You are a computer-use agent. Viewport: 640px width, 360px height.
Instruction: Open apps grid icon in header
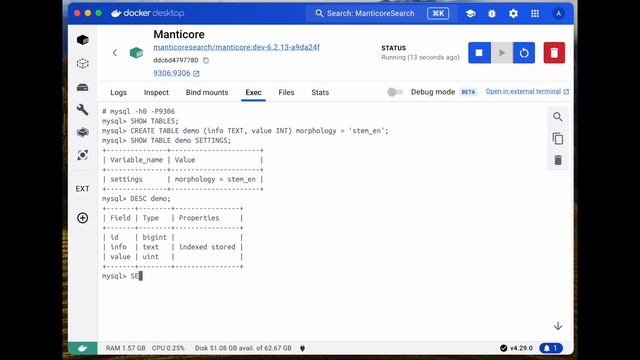[x=535, y=13]
